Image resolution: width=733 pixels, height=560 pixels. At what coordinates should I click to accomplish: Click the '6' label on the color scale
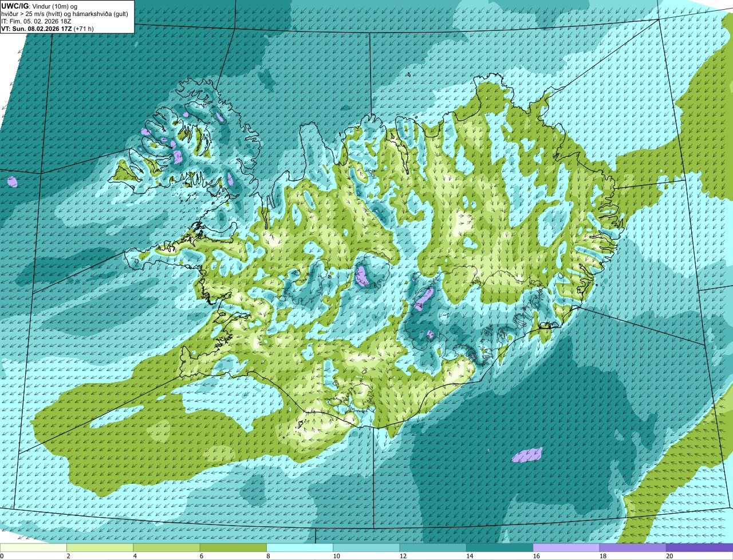(x=202, y=556)
